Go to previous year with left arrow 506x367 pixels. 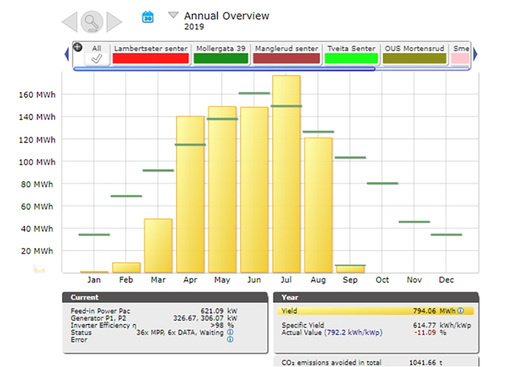pyautogui.click(x=70, y=22)
